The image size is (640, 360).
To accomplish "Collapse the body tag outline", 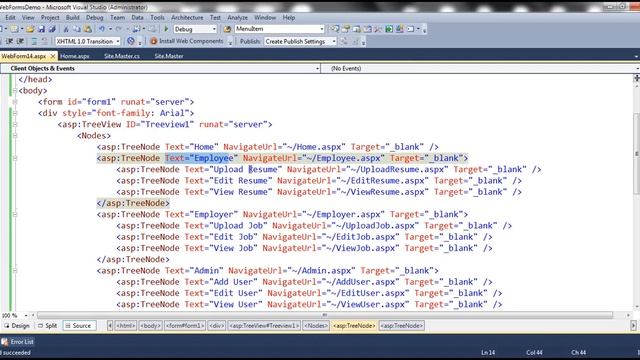I will pos(15,91).
